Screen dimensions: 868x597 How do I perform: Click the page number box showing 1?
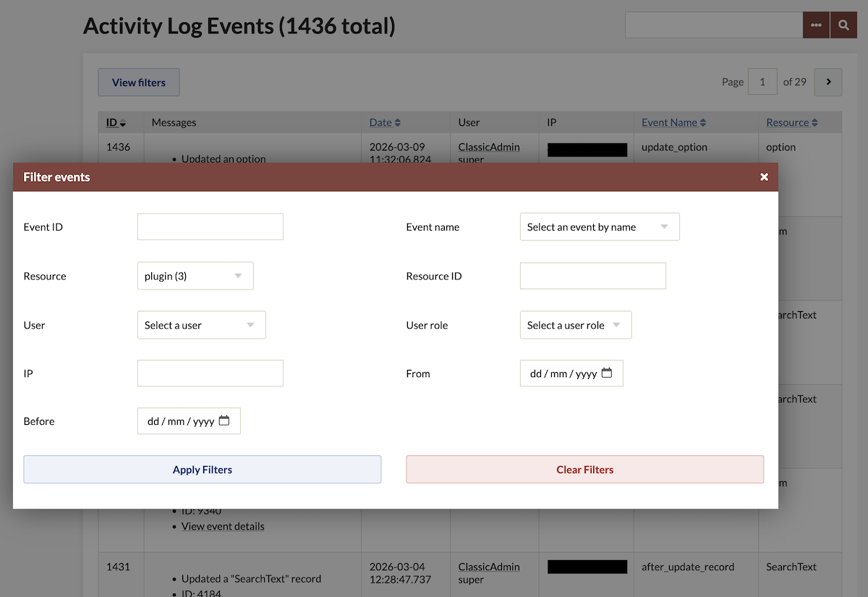click(x=762, y=82)
